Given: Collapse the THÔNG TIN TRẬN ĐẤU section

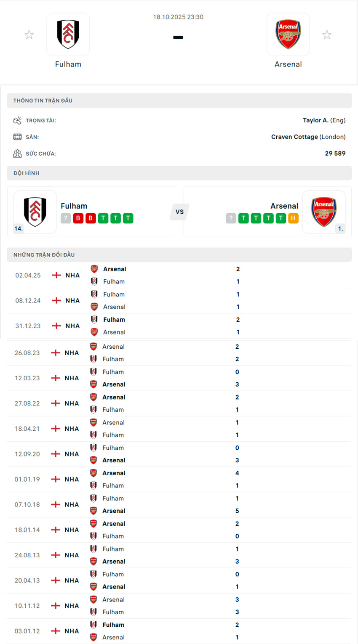Looking at the screenshot, I should pyautogui.click(x=179, y=100).
